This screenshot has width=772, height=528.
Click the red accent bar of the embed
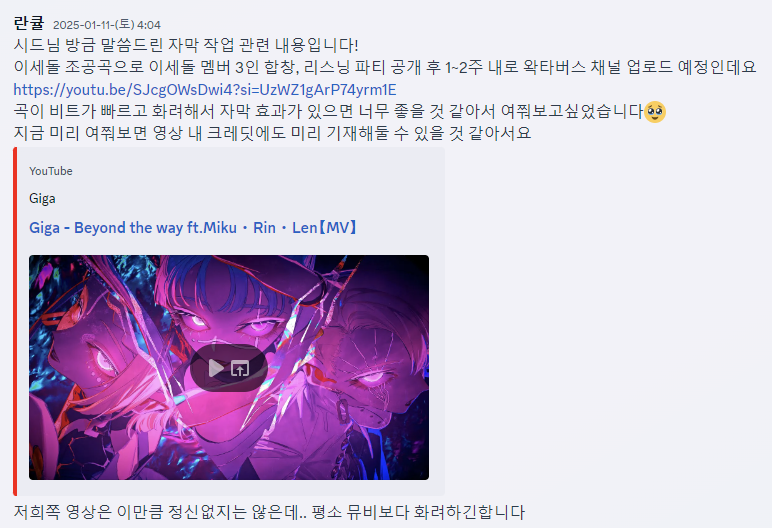tap(15, 321)
